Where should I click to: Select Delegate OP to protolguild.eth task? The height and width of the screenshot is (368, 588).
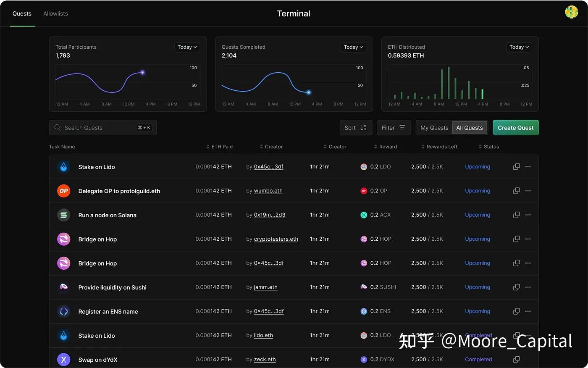coord(119,191)
